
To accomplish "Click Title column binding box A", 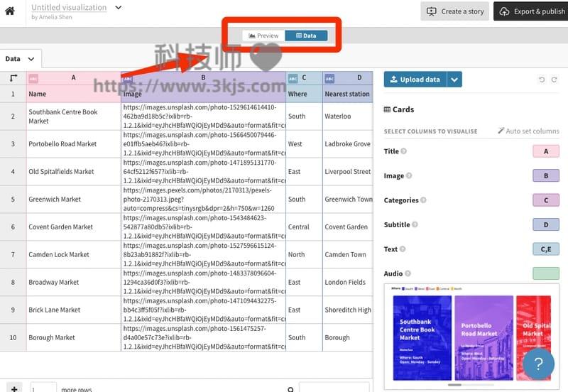I will tap(546, 151).
